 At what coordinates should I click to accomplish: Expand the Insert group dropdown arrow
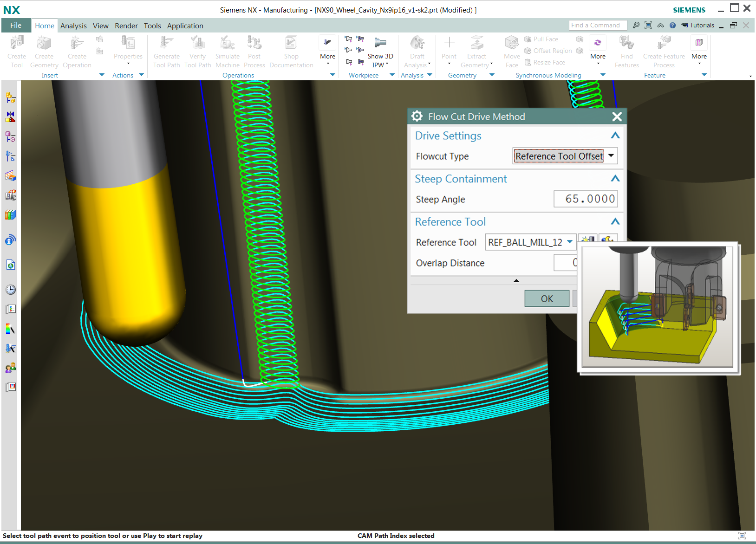tap(102, 75)
